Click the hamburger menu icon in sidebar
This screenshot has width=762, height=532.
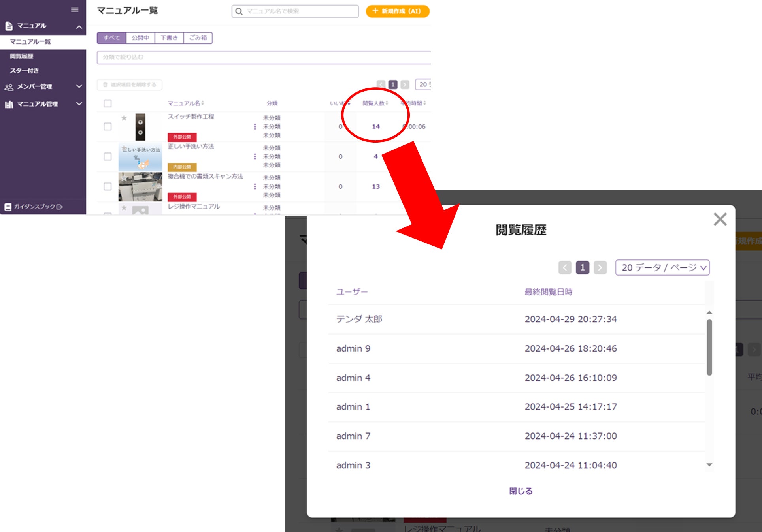pyautogui.click(x=75, y=10)
